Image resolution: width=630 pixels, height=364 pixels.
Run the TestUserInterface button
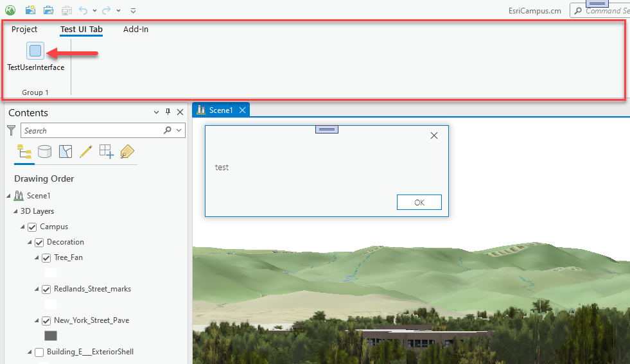[35, 56]
